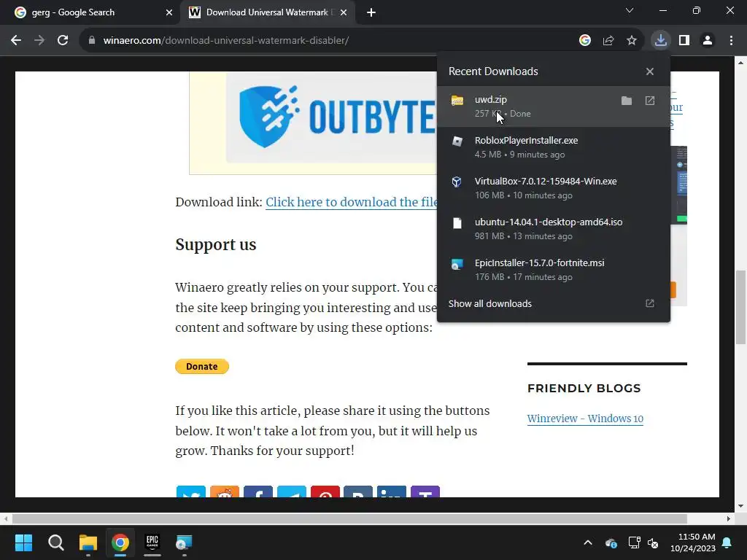The image size is (747, 560).
Task: Toggle the downloads toolbar button
Action: click(661, 41)
